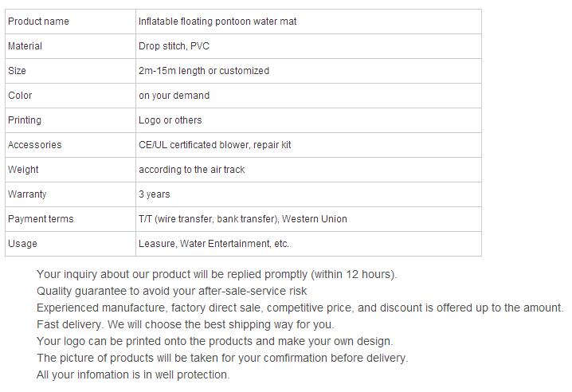Click "Leasure, Water Entertainment, etc." usage value
The width and height of the screenshot is (572, 392).
tap(214, 244)
